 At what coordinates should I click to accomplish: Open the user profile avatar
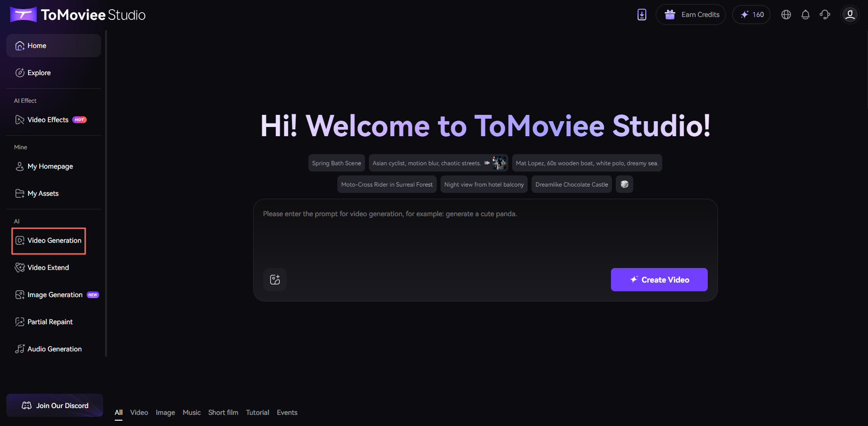tap(850, 15)
